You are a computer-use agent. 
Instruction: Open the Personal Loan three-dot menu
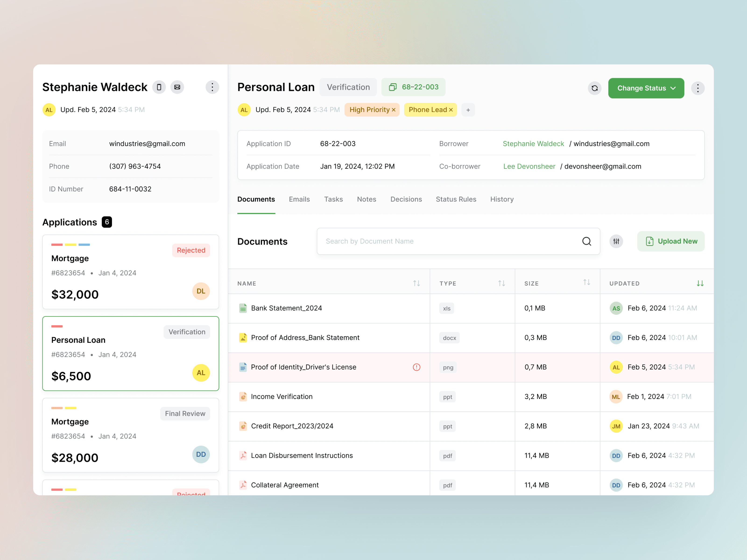[x=697, y=88]
